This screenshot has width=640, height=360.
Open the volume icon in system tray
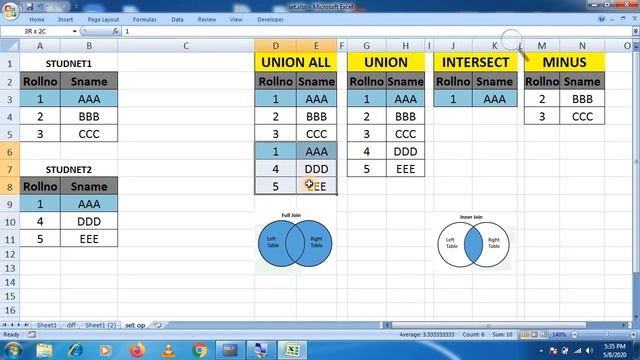pos(589,351)
